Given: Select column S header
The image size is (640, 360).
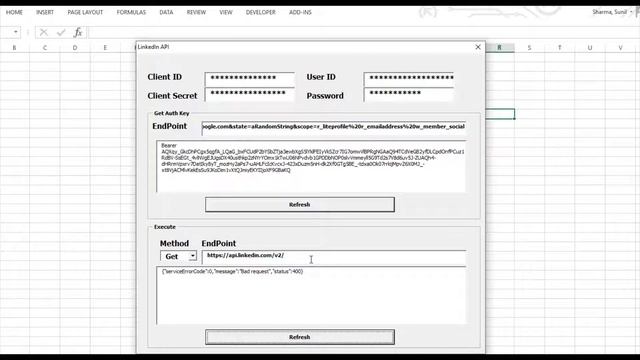Looking at the screenshot, I should [529, 48].
